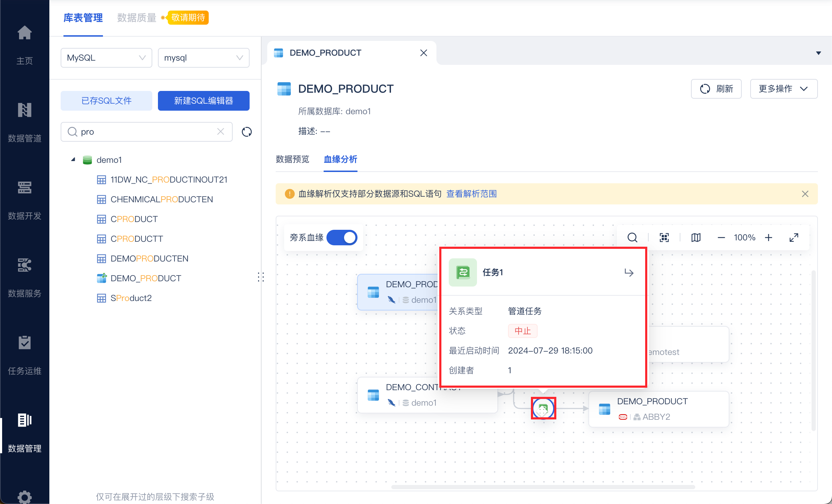
Task: Expand the 更多操作 dropdown
Action: point(783,89)
